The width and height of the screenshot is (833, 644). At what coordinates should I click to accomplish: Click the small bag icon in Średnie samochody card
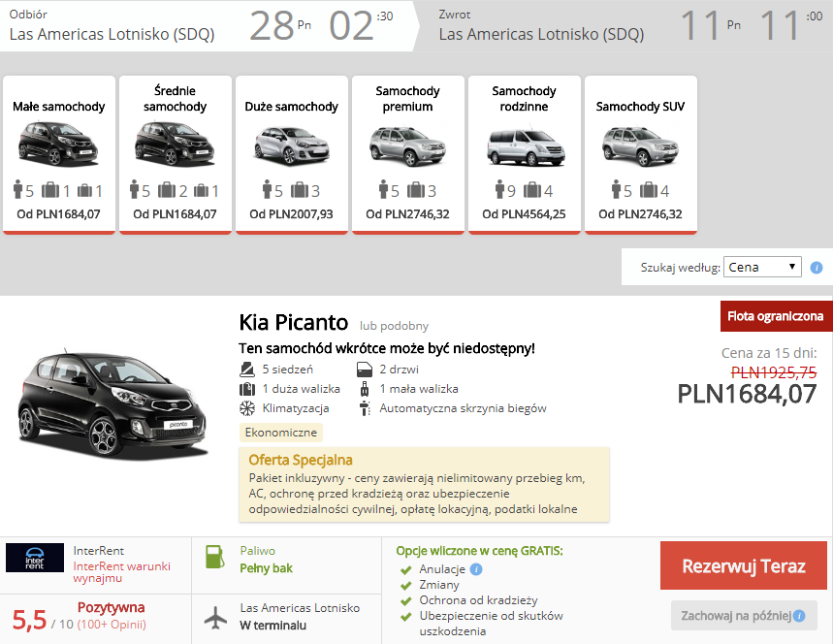tap(201, 190)
